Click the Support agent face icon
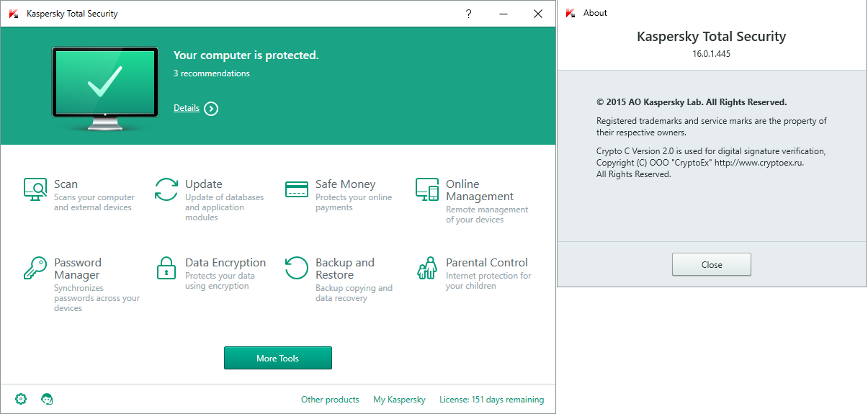The width and height of the screenshot is (868, 414). tap(48, 399)
